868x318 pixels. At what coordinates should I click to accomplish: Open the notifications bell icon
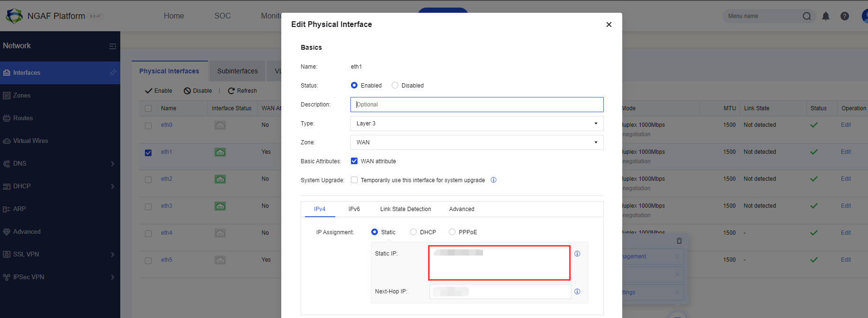pos(825,16)
